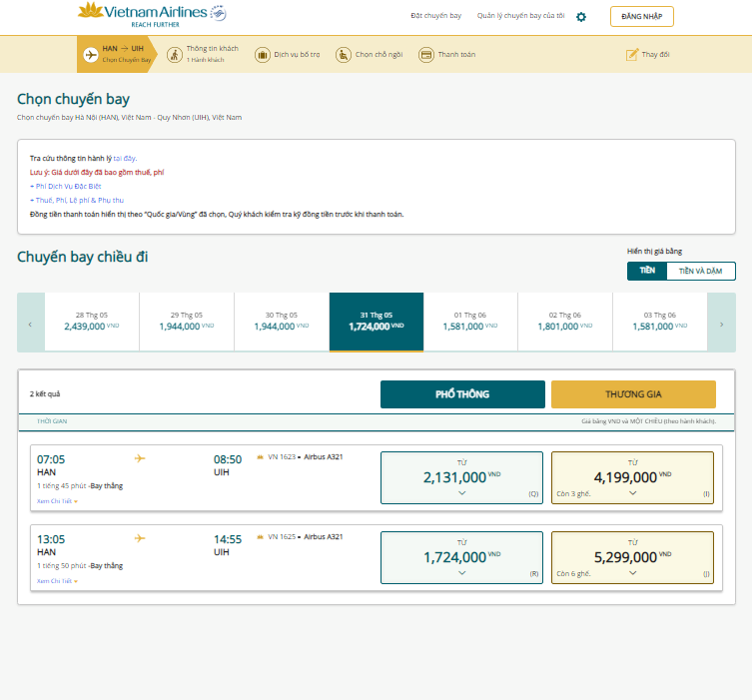Image resolution: width=752 pixels, height=700 pixels.
Task: Expand the 2,131,000 VND economy fare
Action: pos(461,477)
